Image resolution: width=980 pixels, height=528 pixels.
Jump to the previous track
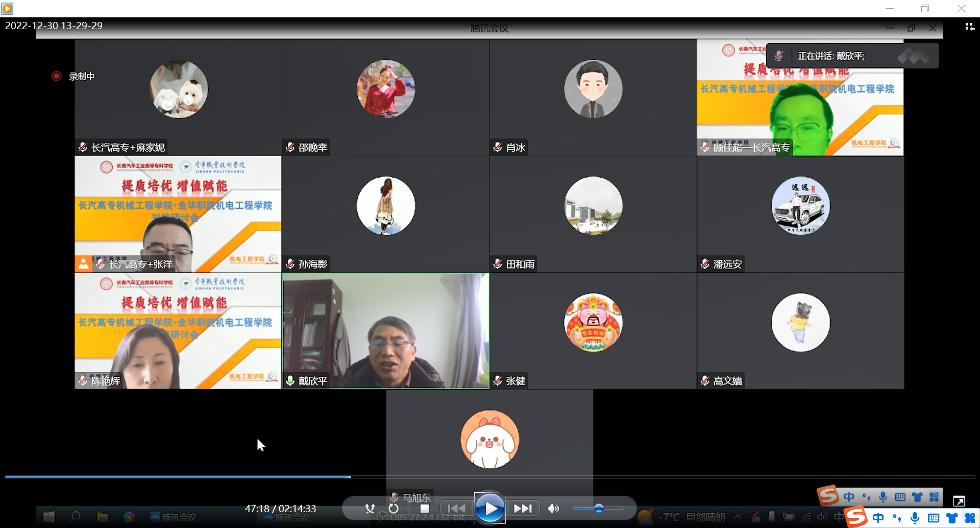[456, 509]
